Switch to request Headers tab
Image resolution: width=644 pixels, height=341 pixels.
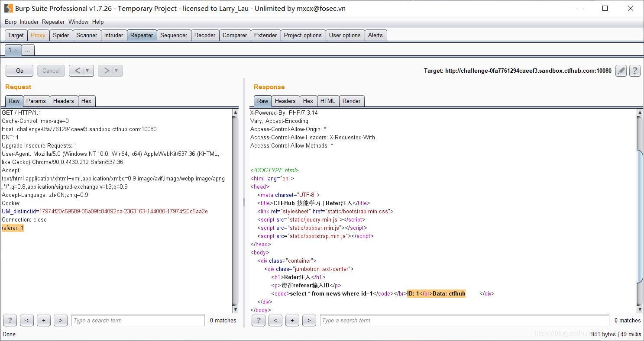coord(64,101)
